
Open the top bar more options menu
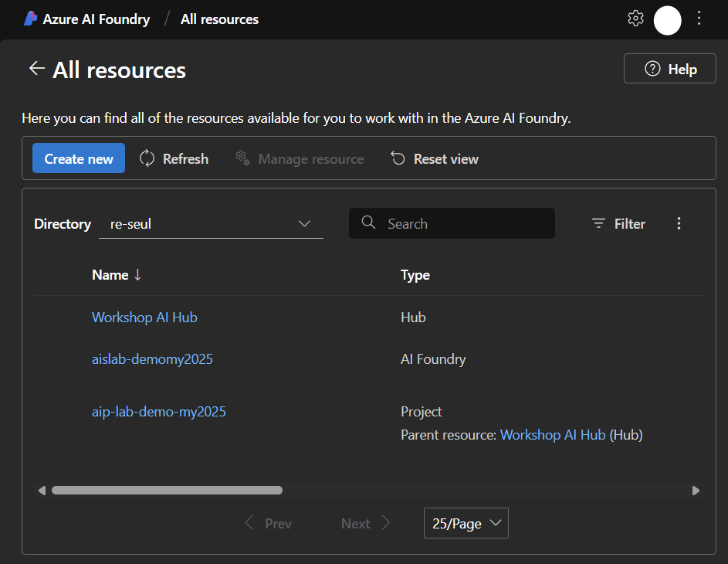point(699,19)
